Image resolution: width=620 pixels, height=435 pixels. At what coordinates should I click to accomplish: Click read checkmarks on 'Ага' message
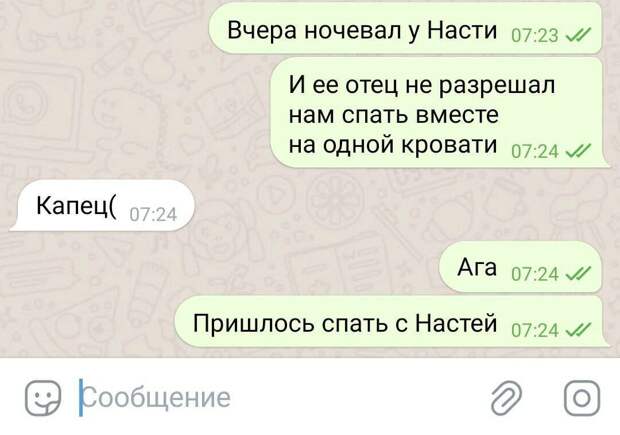coord(578,273)
